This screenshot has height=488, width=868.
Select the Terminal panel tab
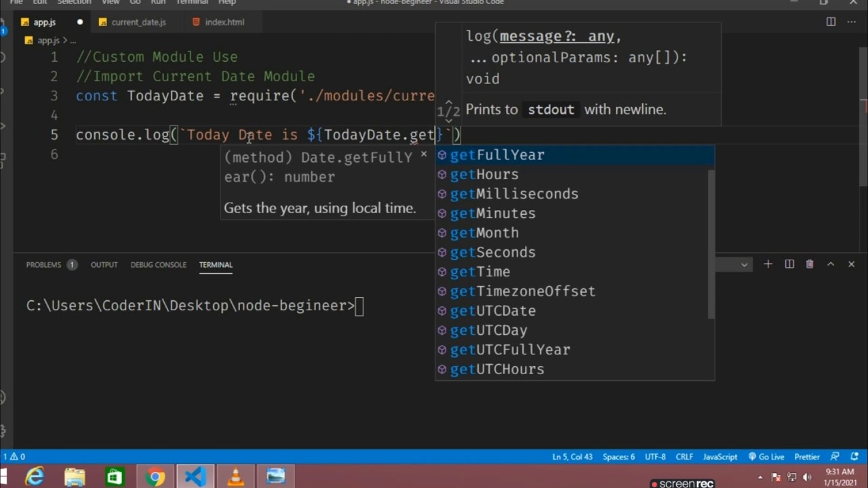click(216, 264)
